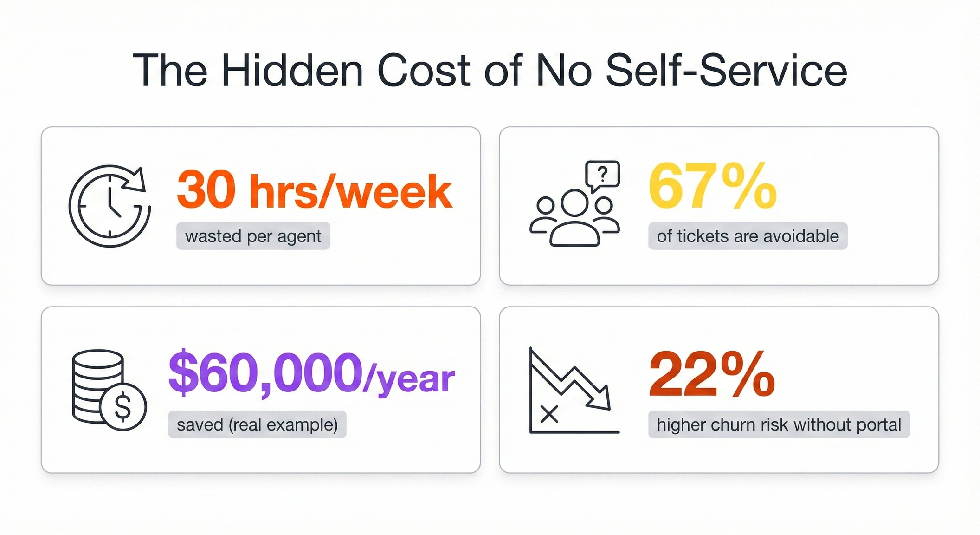Click the dollar sign coin

click(x=123, y=406)
